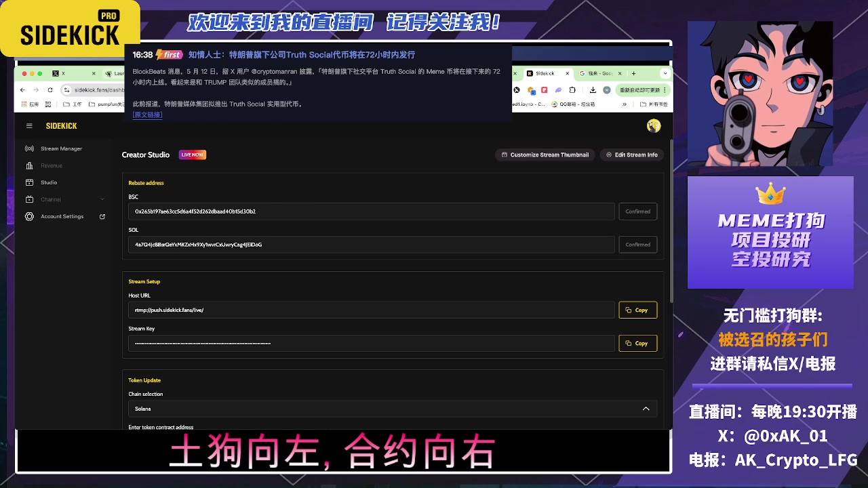Collapse the Chain selection chevron arrow
The height and width of the screenshot is (488, 868).
click(x=646, y=409)
